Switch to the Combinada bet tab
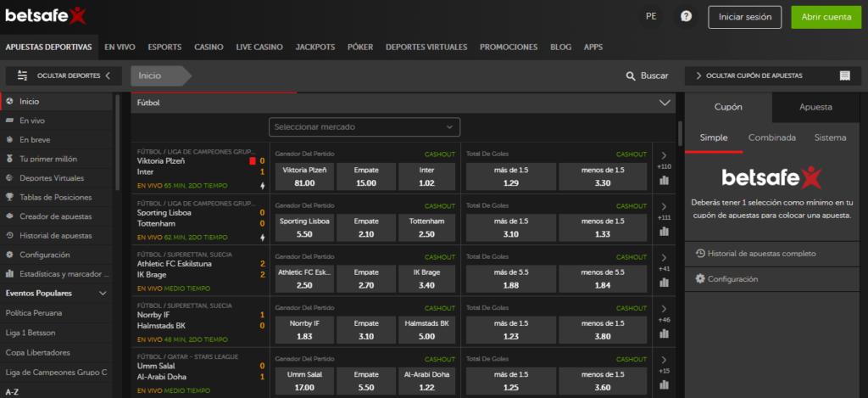 coord(771,138)
